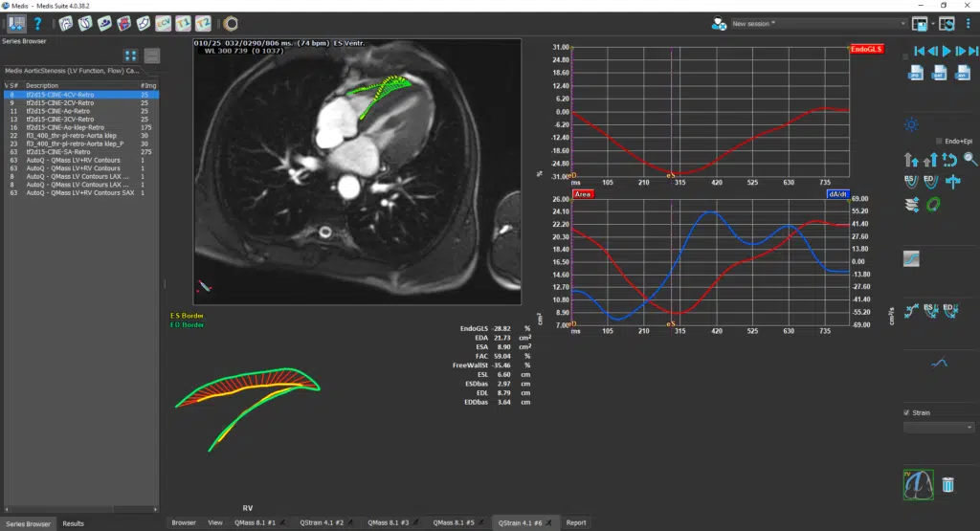Export as AVI movie icon
The height and width of the screenshot is (531, 980).
pyautogui.click(x=962, y=73)
